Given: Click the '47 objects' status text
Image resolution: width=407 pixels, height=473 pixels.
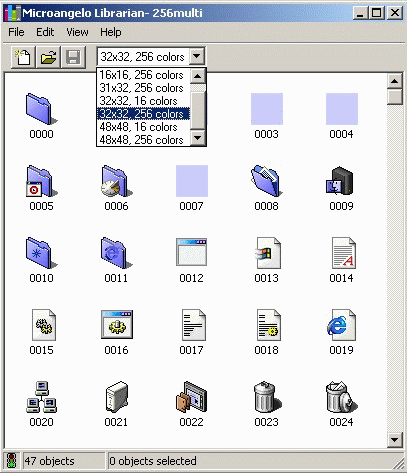Looking at the screenshot, I should pyautogui.click(x=49, y=461).
